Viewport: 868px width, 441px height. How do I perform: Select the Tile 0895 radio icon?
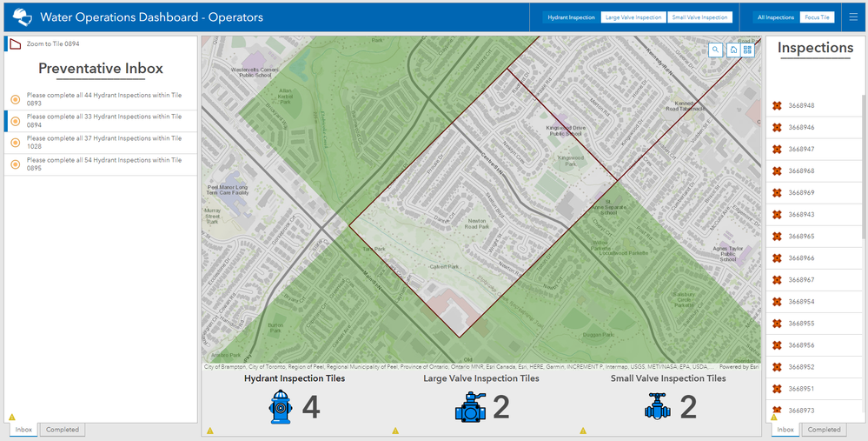(x=16, y=164)
